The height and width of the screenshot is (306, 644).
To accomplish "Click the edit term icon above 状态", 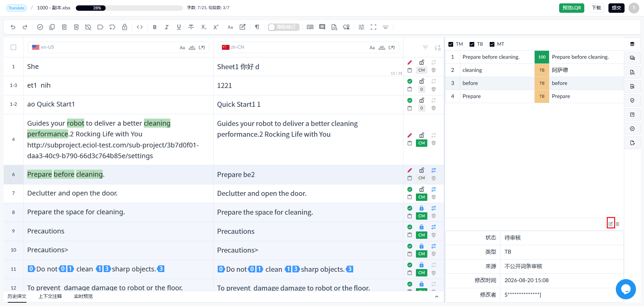I will 611,224.
